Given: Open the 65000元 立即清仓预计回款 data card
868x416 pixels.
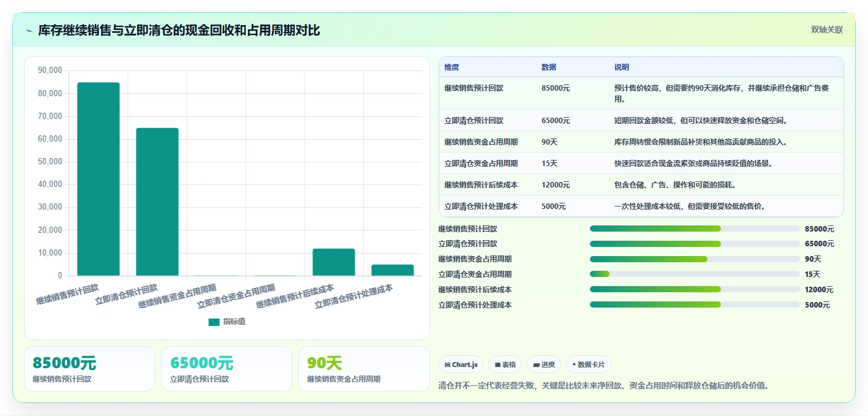Looking at the screenshot, I should tap(227, 369).
